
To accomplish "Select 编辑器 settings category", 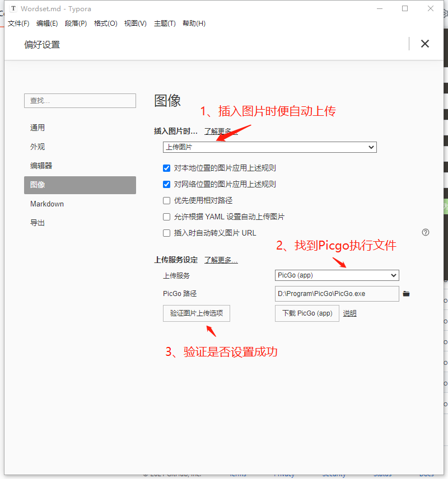I will pyautogui.click(x=80, y=166).
